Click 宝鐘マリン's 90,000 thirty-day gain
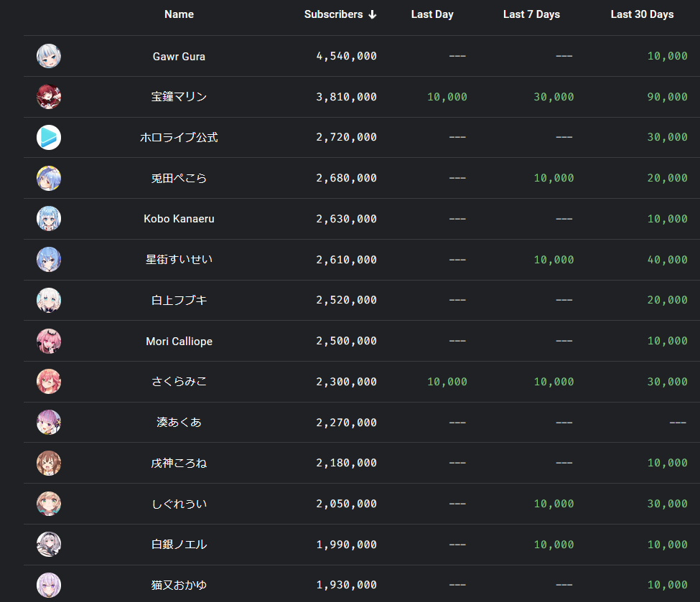This screenshot has width=700, height=602. (x=668, y=97)
